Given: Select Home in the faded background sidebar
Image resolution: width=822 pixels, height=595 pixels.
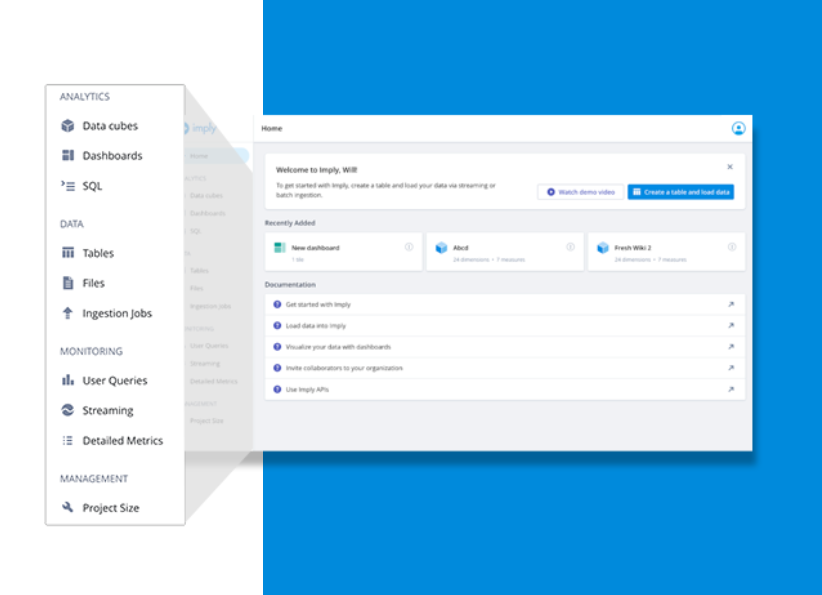Looking at the screenshot, I should (216, 156).
